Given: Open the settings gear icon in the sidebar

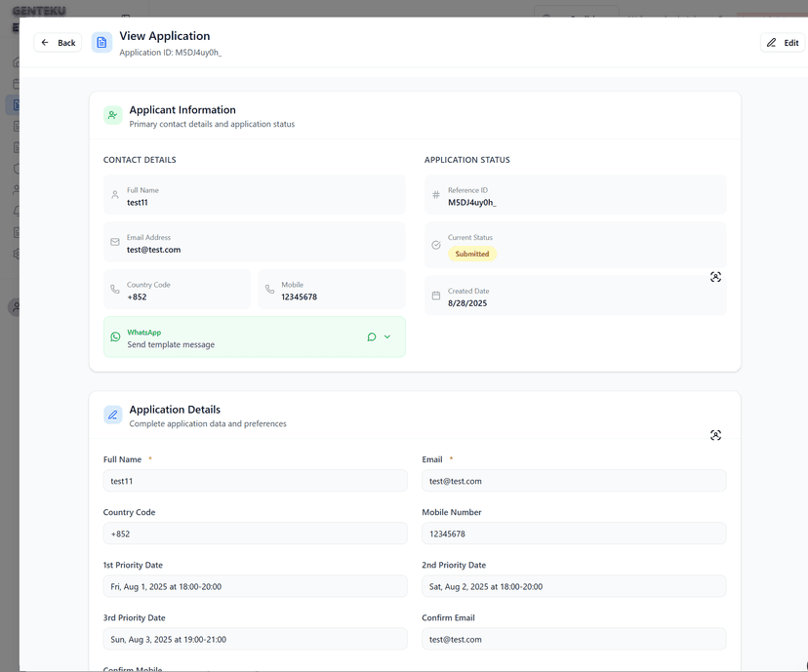Looking at the screenshot, I should tap(16, 254).
